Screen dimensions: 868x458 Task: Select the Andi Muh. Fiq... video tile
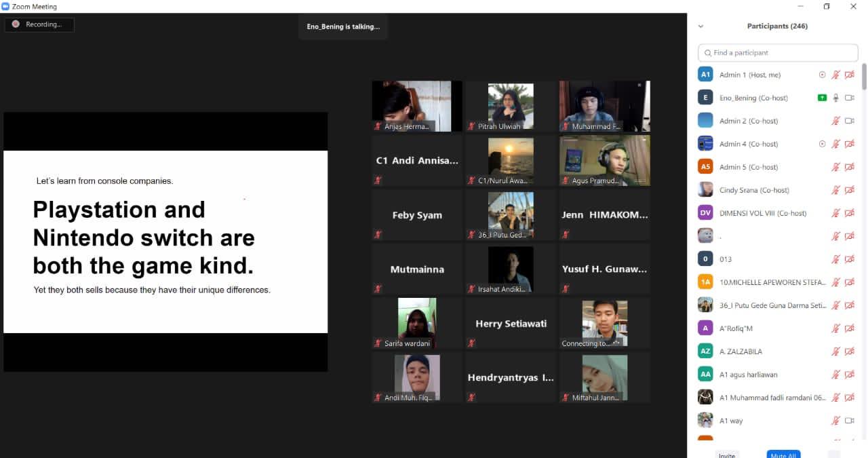pos(417,377)
